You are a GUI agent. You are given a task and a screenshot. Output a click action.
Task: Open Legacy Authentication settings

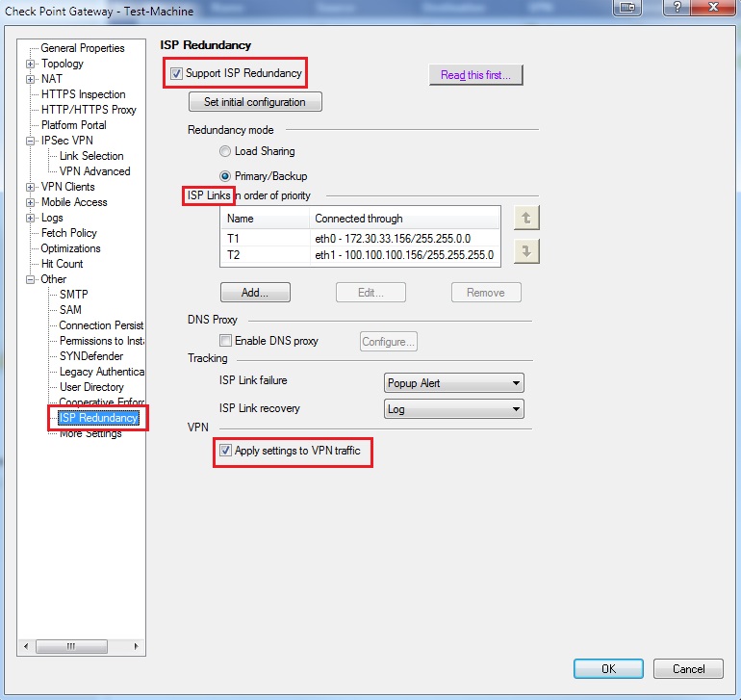tap(102, 372)
